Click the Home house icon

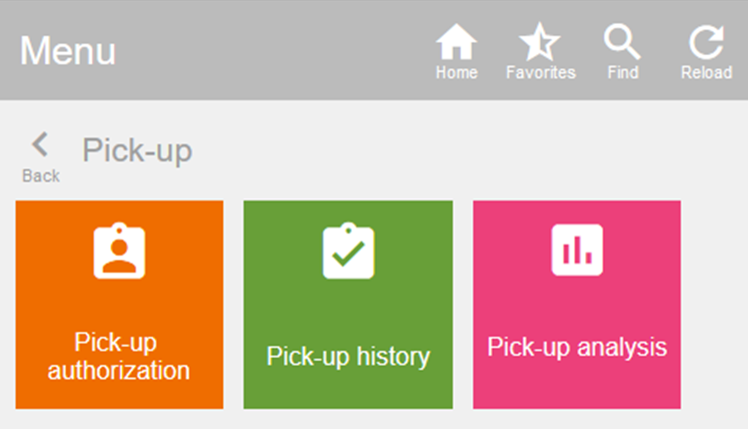(x=456, y=42)
